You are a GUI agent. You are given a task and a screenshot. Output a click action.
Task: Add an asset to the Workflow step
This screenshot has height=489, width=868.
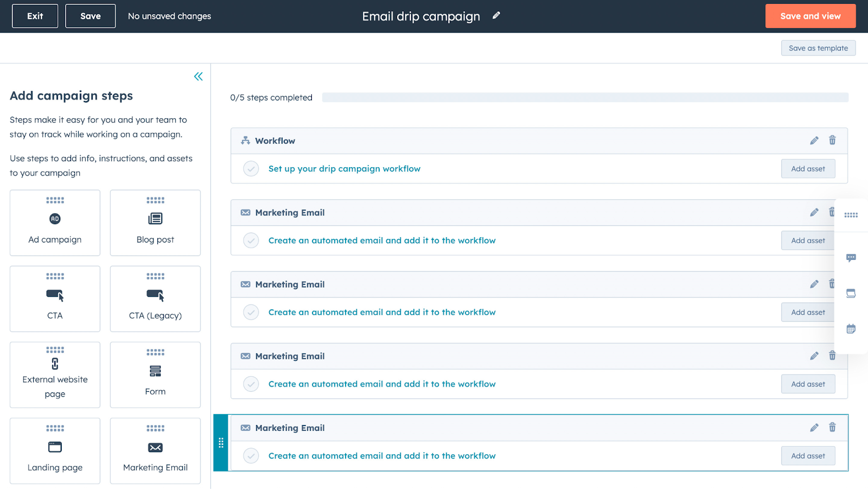[x=808, y=168]
